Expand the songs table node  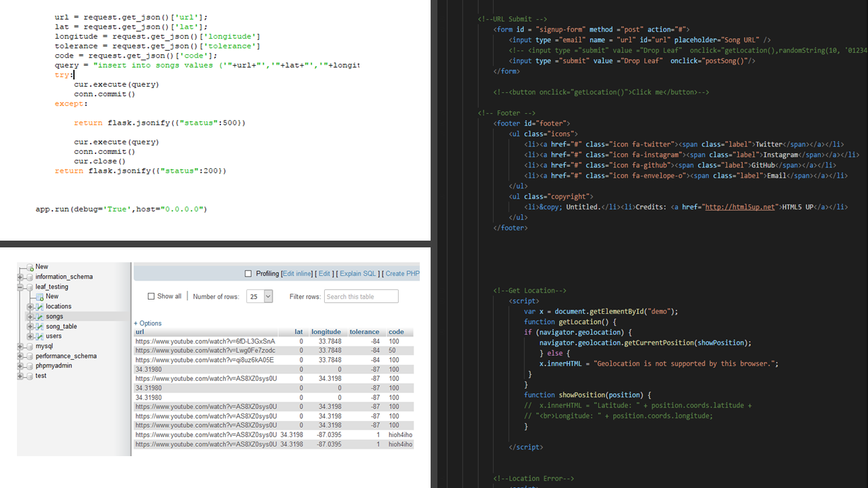pyautogui.click(x=30, y=317)
